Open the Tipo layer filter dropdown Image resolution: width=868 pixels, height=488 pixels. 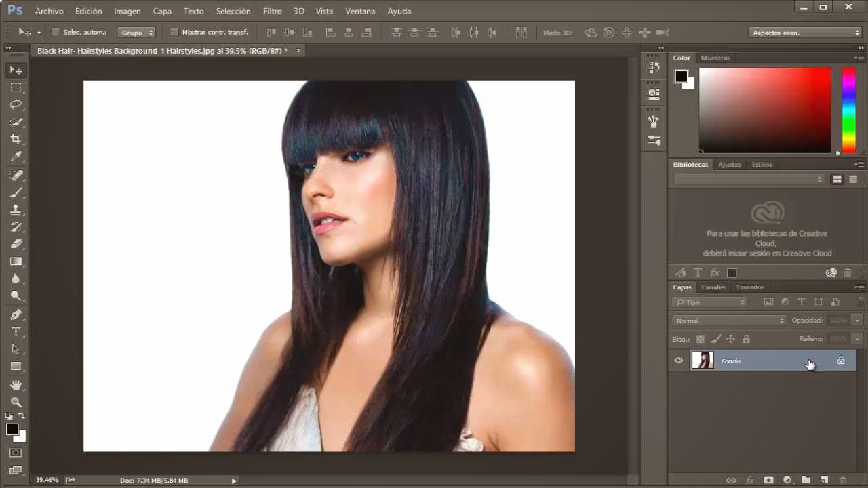coord(709,302)
